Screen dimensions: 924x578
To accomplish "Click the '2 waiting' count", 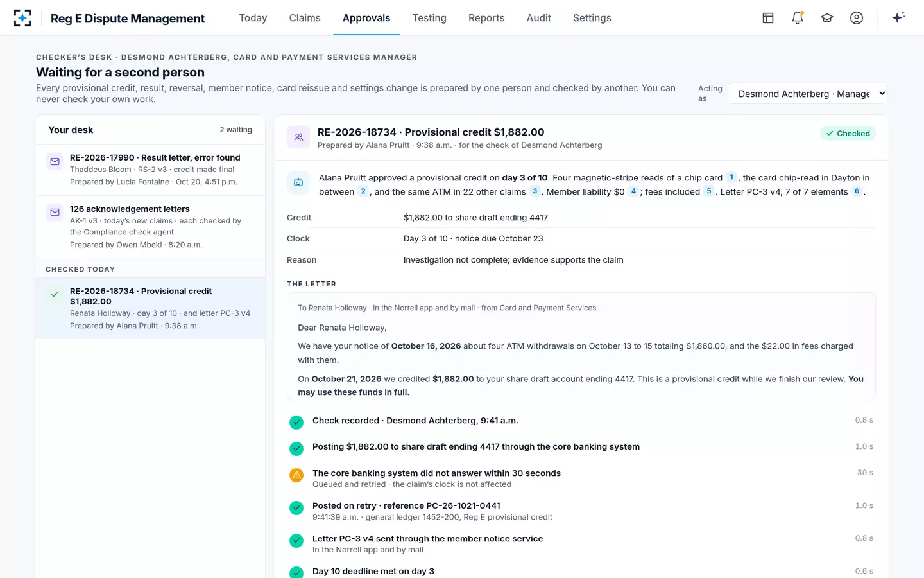I will [x=235, y=130].
